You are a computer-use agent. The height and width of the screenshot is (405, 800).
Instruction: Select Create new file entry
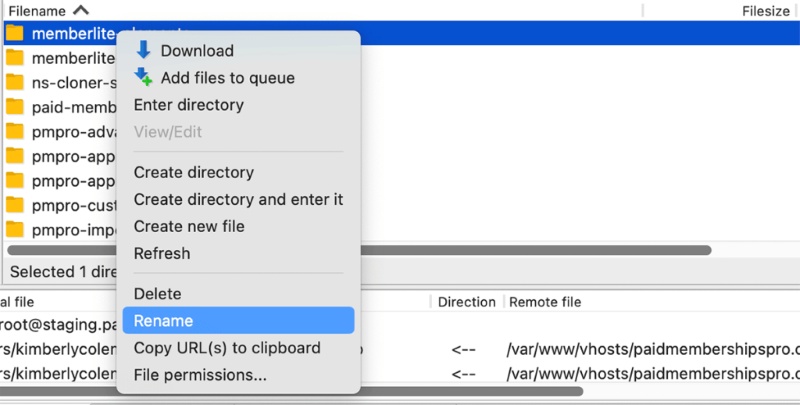(x=189, y=226)
